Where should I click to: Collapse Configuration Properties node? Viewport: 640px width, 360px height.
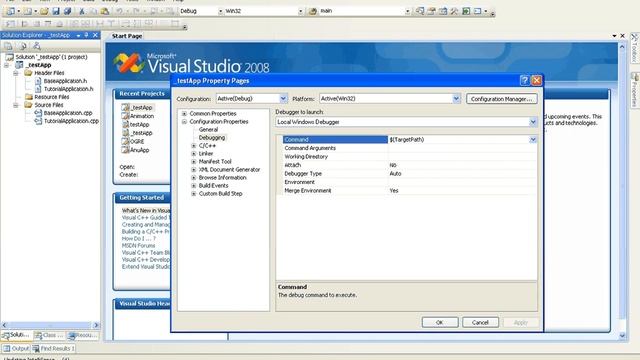point(184,122)
